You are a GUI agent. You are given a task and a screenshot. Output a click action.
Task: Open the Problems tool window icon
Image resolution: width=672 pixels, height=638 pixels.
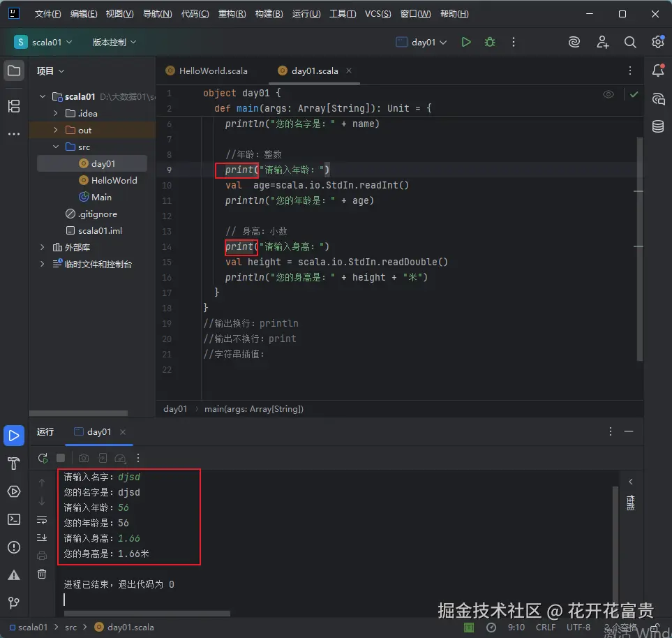[14, 547]
